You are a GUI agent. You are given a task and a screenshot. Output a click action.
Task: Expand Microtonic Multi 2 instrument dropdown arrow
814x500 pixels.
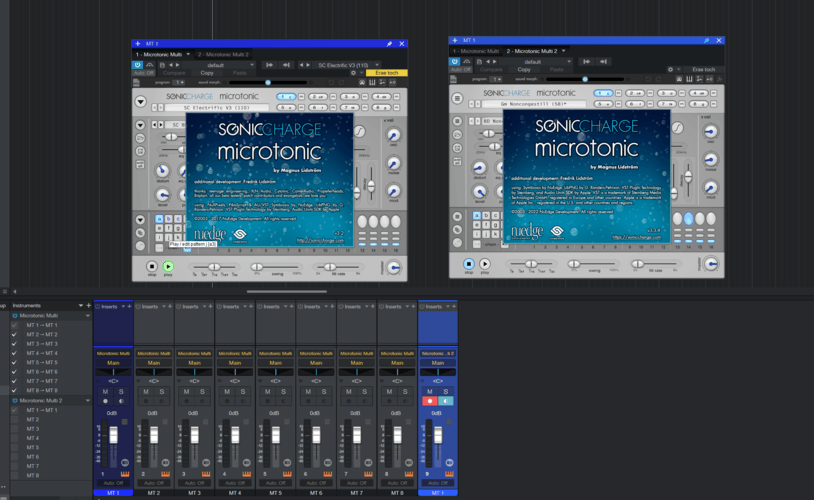[87, 401]
